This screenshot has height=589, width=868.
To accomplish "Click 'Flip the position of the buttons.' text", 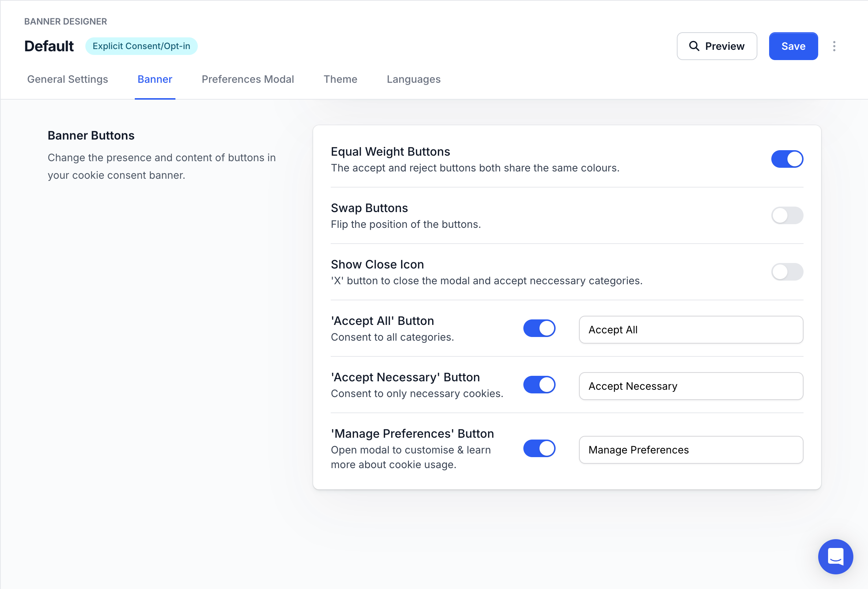I will click(x=406, y=225).
